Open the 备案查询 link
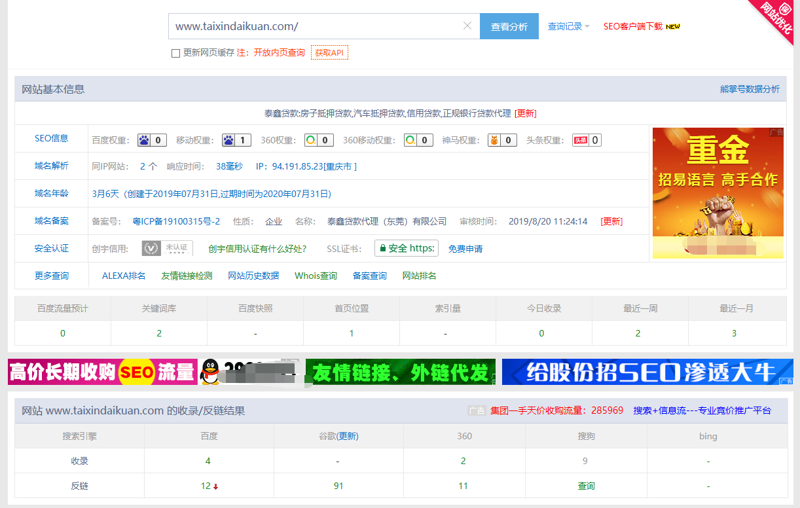The height and width of the screenshot is (508, 800). pos(369,276)
